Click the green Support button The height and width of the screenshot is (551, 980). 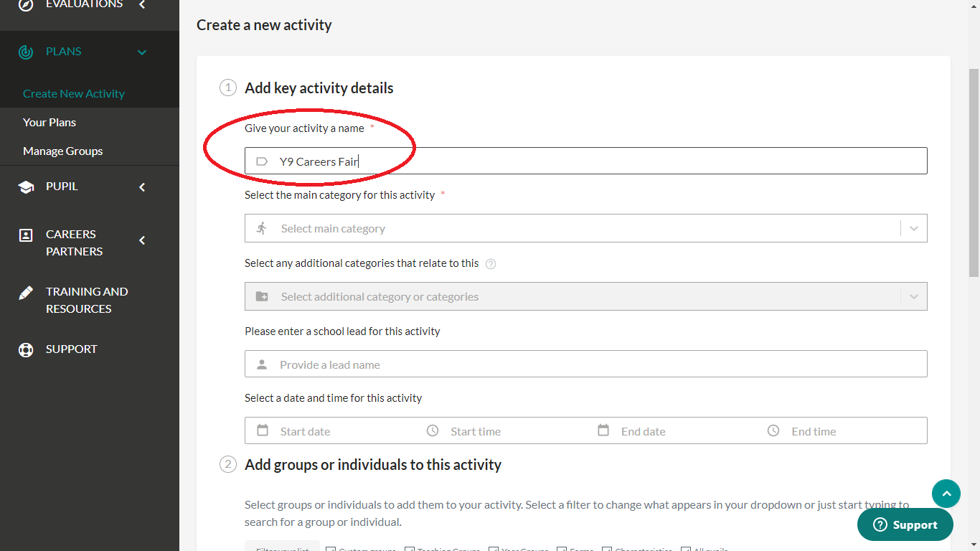point(905,524)
